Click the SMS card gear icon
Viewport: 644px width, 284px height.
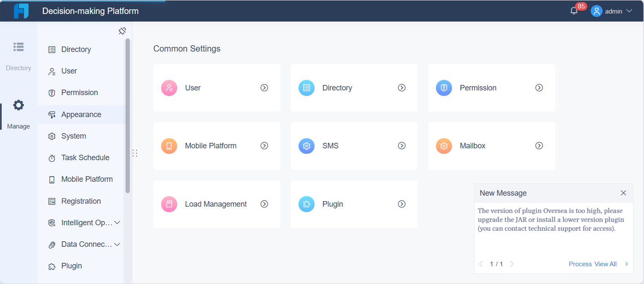[x=307, y=146]
